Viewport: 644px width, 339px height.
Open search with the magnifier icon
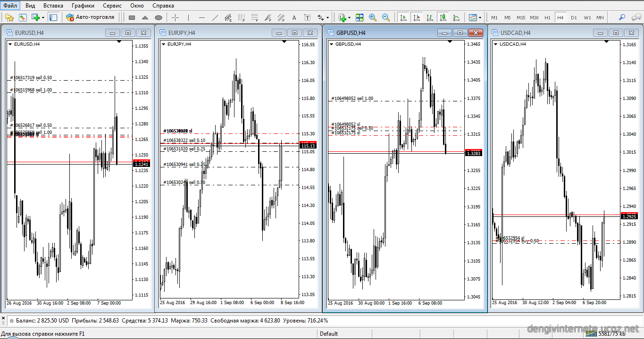pyautogui.click(x=622, y=17)
